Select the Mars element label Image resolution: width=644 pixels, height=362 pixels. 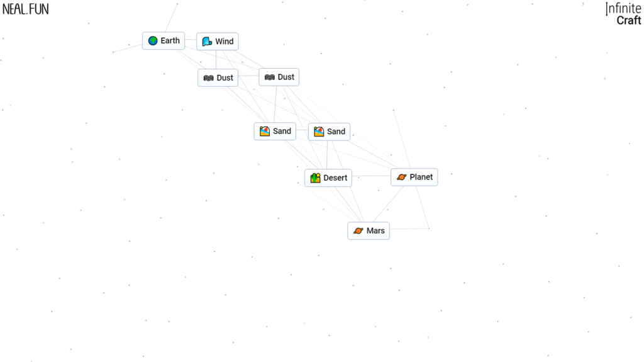[375, 231]
